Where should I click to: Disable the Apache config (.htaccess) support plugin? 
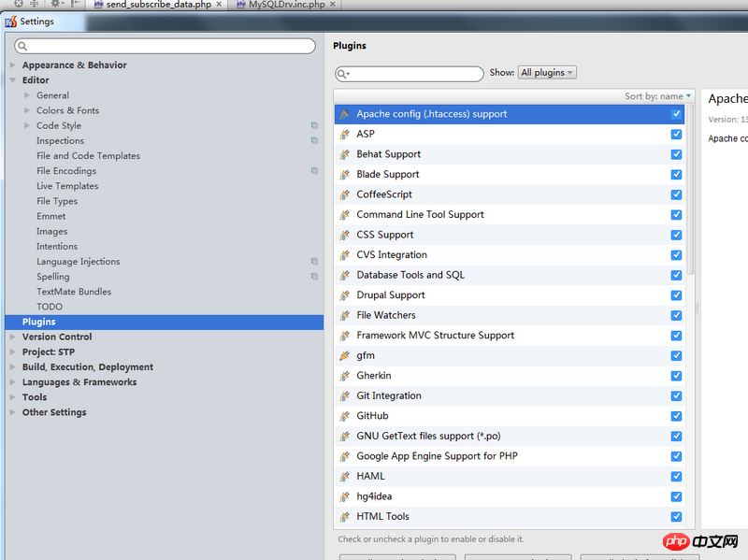676,114
